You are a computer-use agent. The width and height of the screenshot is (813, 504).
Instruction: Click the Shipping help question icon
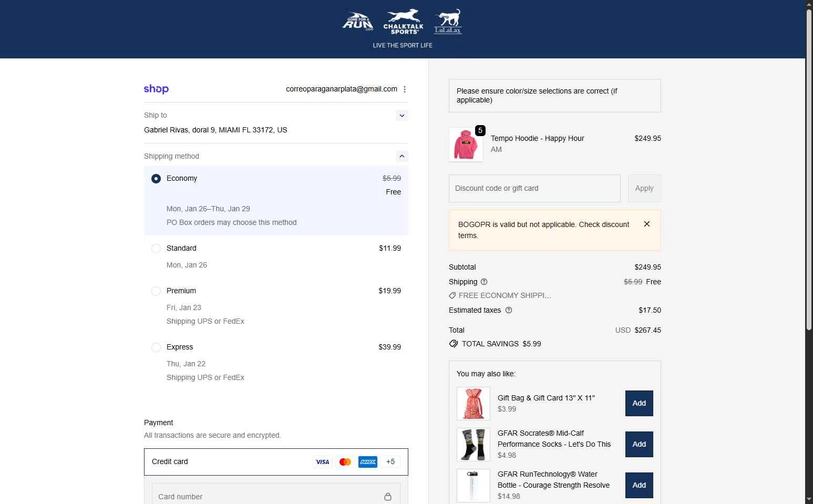[x=484, y=282]
